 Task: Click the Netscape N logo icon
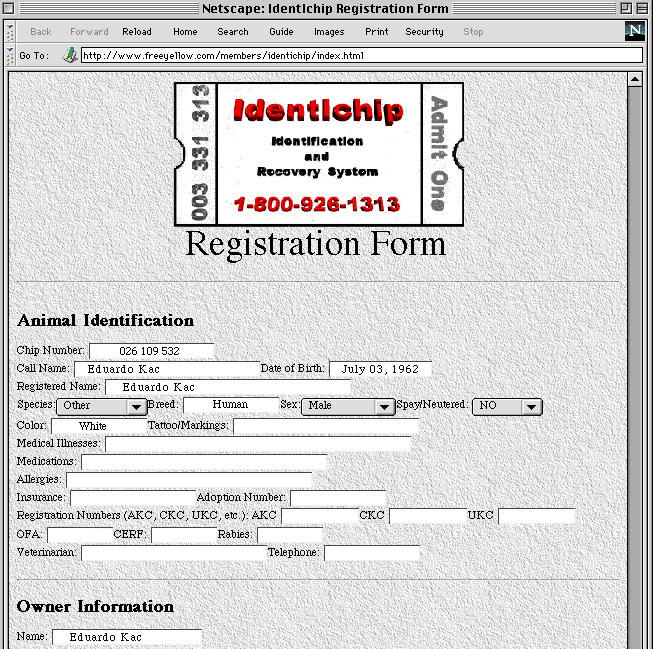click(635, 31)
